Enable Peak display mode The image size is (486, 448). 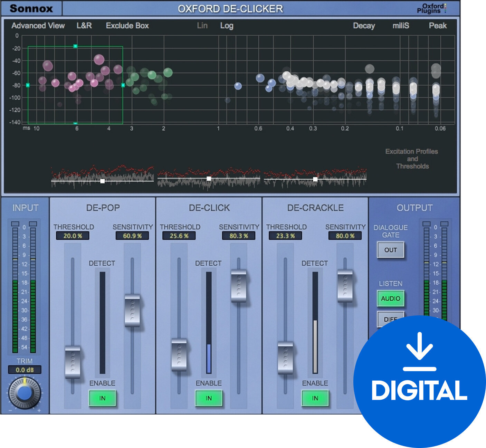(438, 26)
